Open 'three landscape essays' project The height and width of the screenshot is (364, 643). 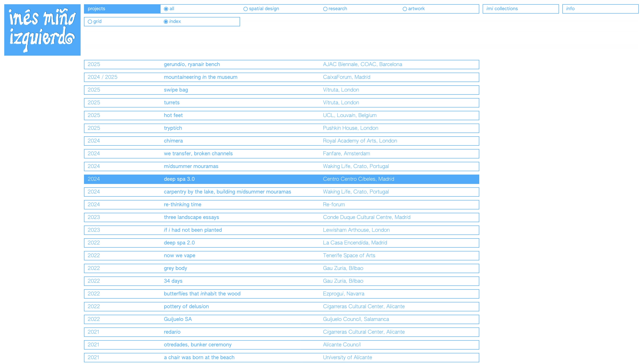click(191, 217)
